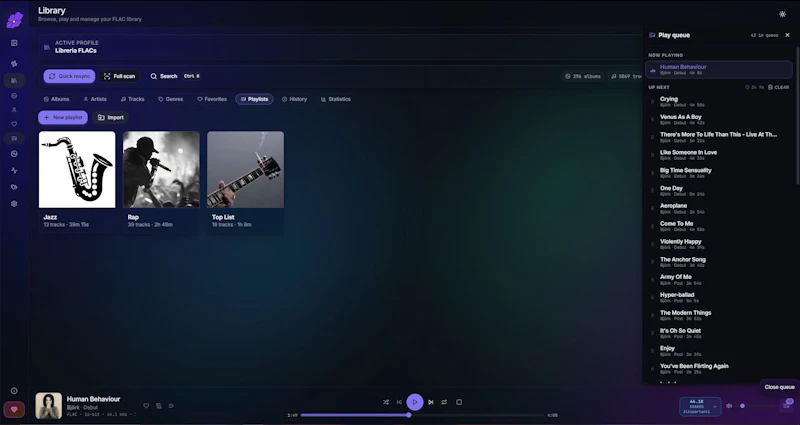Skip to next track
Viewport: 800px width, 425px height.
431,402
